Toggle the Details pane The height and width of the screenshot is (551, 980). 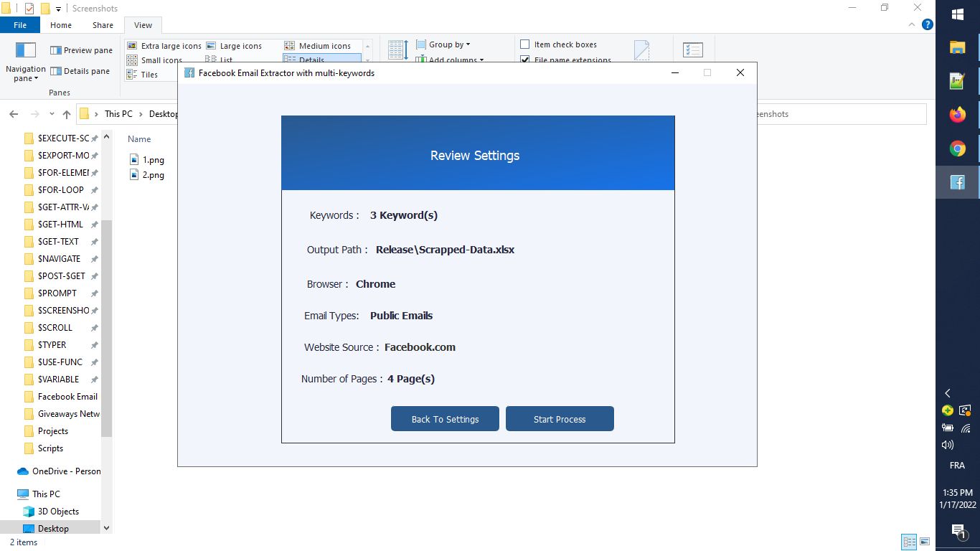(80, 71)
